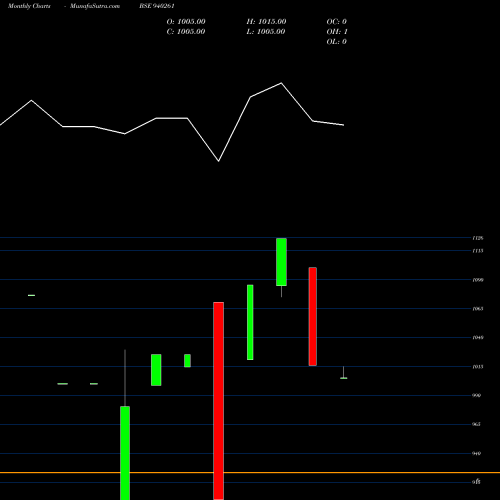
Task: Click the 965 price axis label
Action: point(477,424)
